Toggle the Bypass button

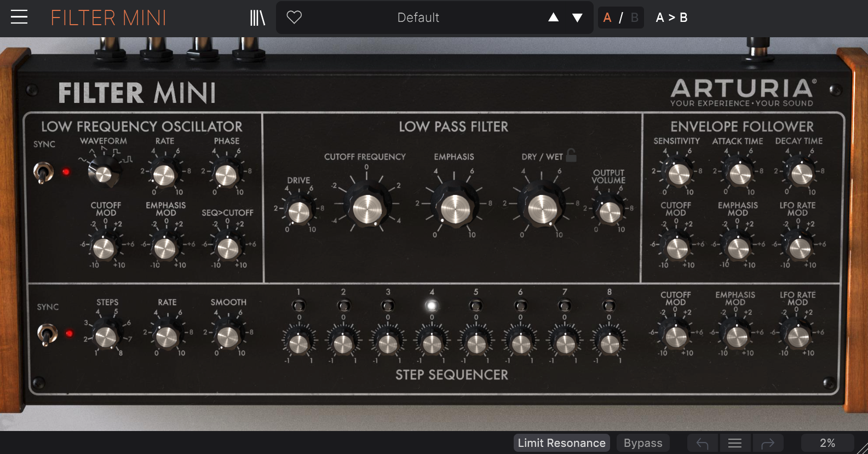(x=643, y=443)
